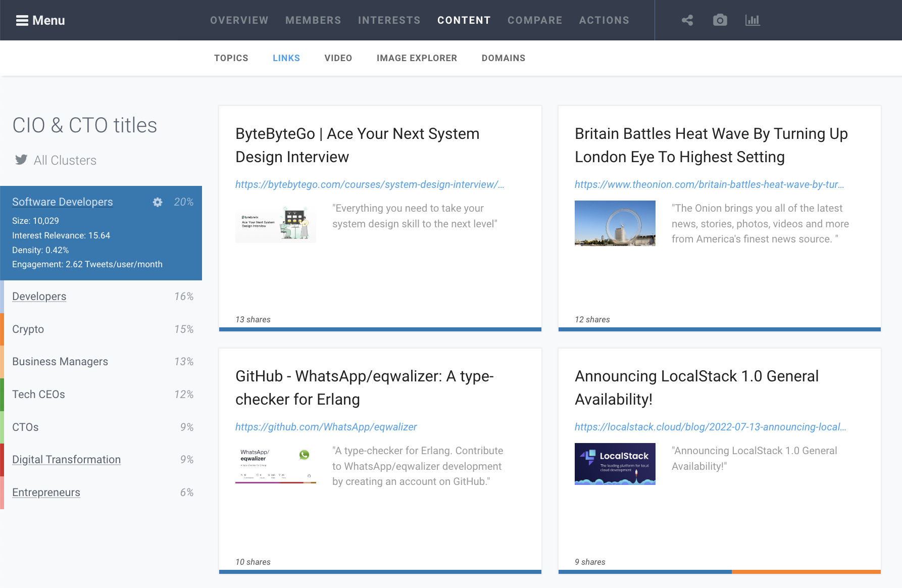Open the Video sub-tab

click(338, 58)
